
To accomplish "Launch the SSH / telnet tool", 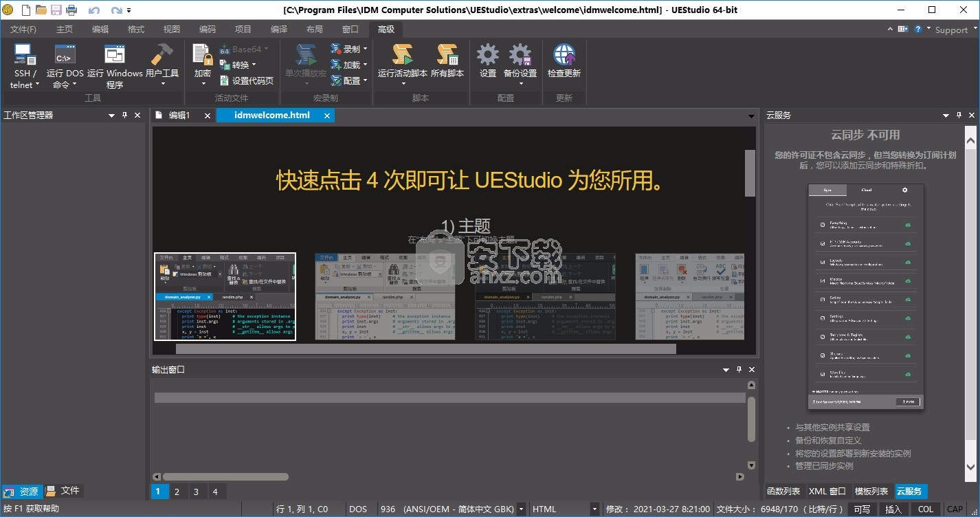I will [25, 67].
